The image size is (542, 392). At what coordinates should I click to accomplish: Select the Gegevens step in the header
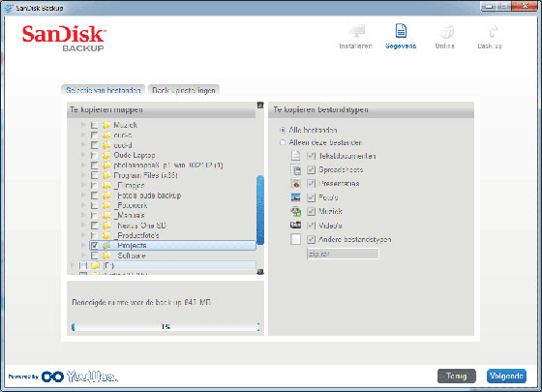click(x=401, y=37)
